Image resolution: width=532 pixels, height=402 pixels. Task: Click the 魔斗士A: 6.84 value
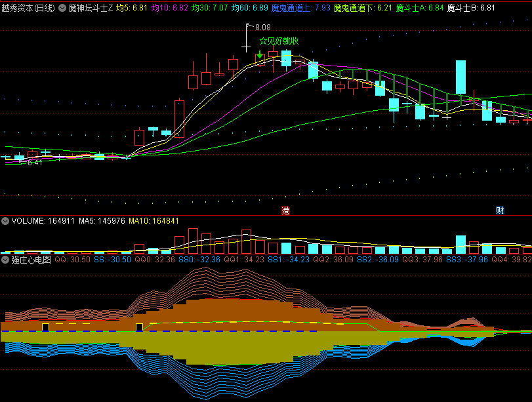420,8
